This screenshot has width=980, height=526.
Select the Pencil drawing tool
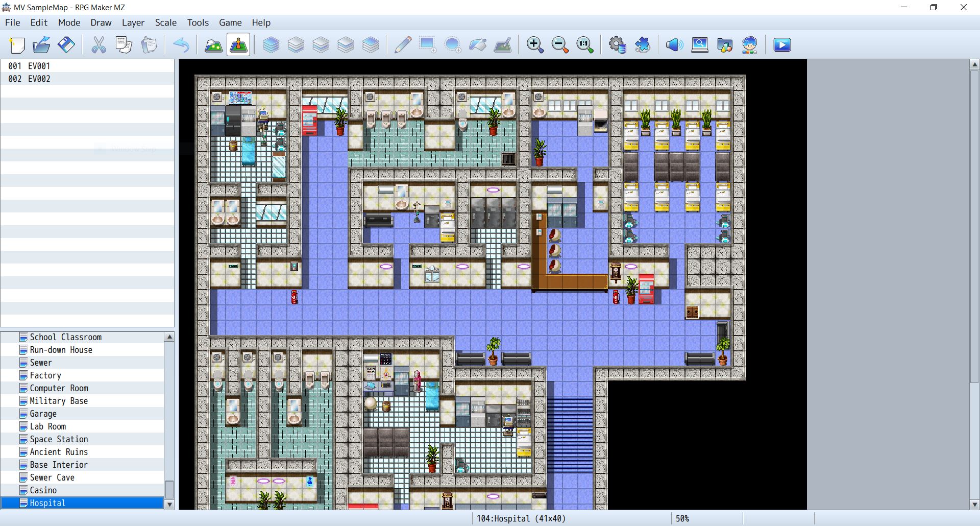tap(403, 45)
